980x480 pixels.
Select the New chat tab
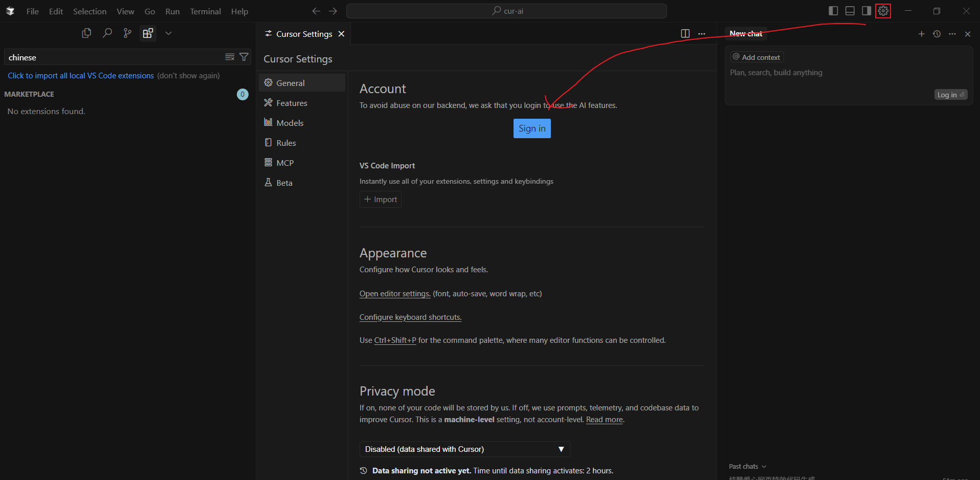point(746,34)
